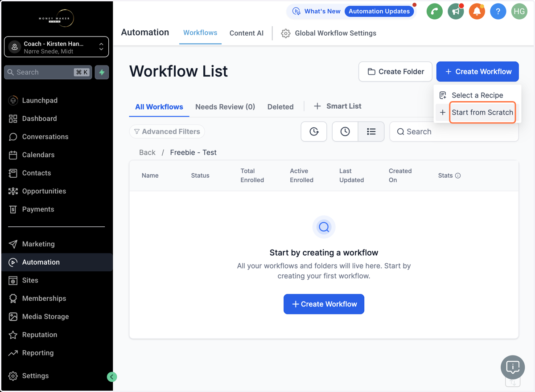Open the Create Workflow dropdown button
The image size is (535, 392).
point(477,71)
